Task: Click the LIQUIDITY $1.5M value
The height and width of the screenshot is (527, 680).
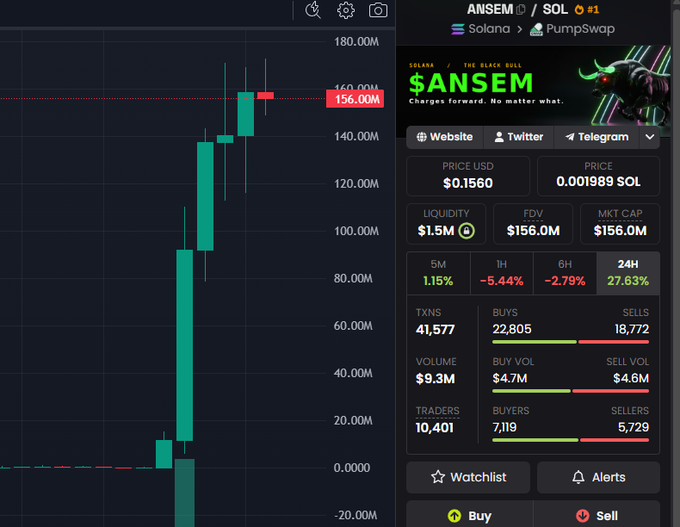Action: 436,231
